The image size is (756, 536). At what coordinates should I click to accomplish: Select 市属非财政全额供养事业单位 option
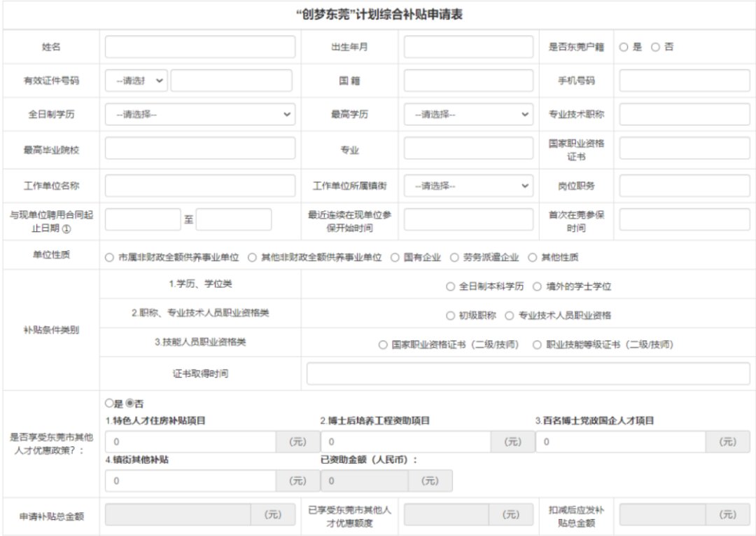pyautogui.click(x=109, y=257)
